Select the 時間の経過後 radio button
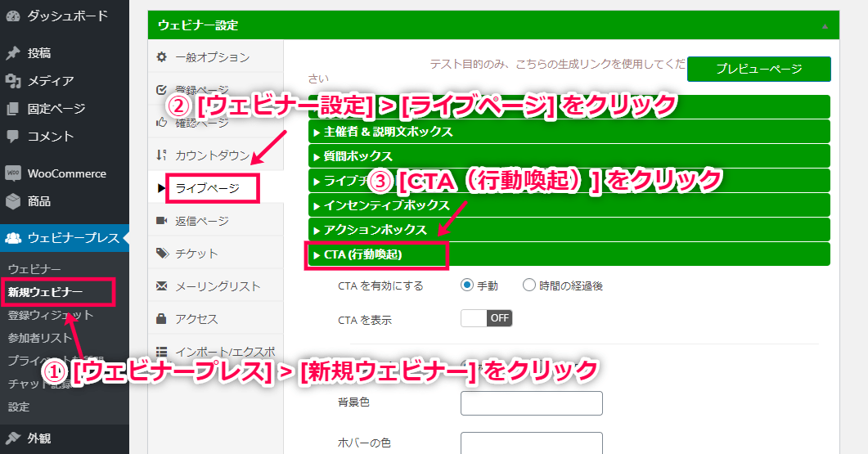The width and height of the screenshot is (868, 454). coord(529,285)
